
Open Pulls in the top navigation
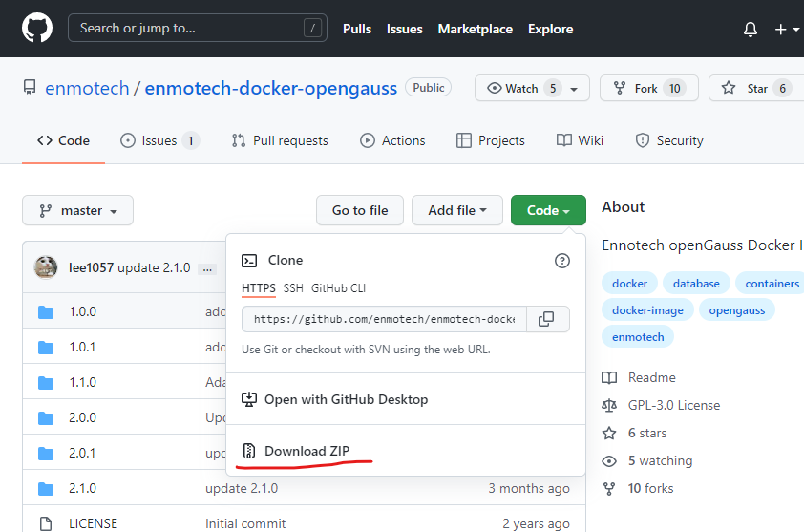tap(357, 30)
